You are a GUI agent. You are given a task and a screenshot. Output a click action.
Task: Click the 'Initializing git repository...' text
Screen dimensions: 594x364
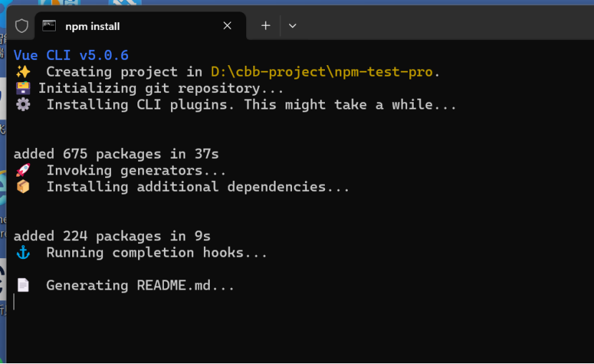click(161, 89)
